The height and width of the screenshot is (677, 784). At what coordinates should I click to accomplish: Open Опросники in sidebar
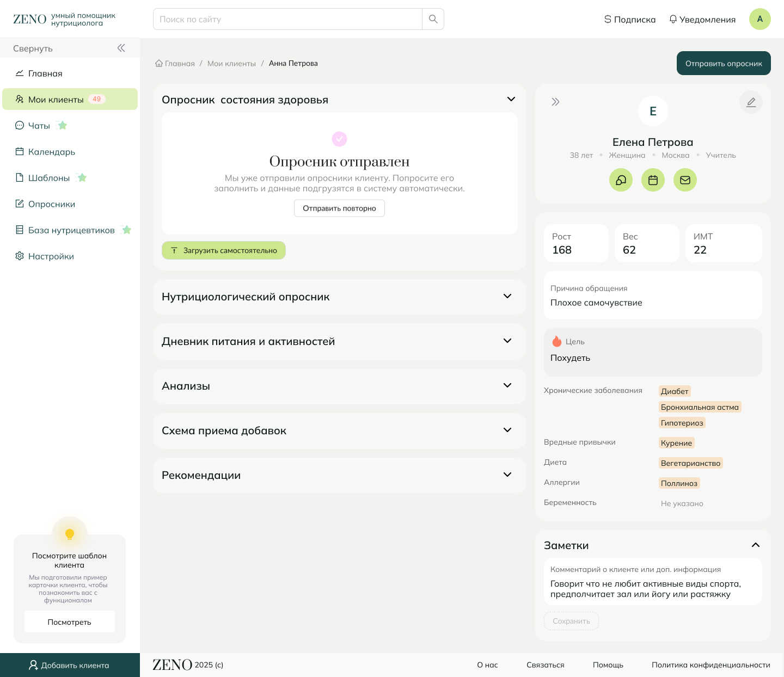[70, 204]
